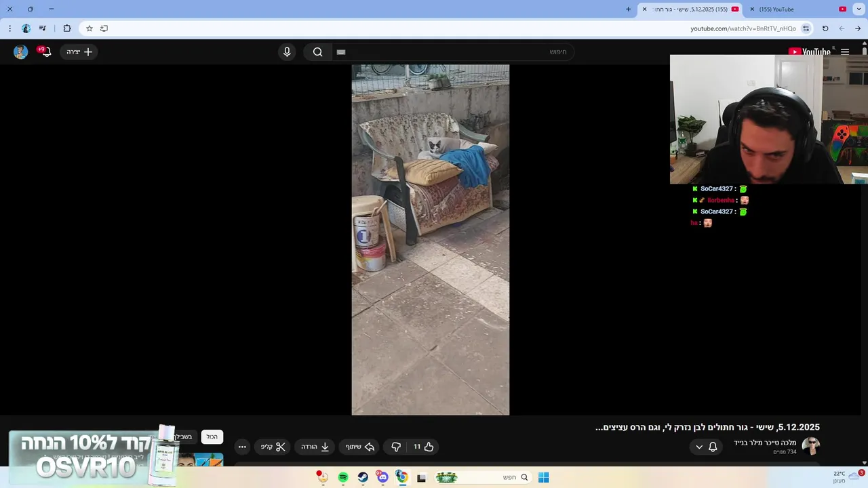Open the Create (יצירה) button
Image resolution: width=868 pixels, height=488 pixels.
click(79, 52)
